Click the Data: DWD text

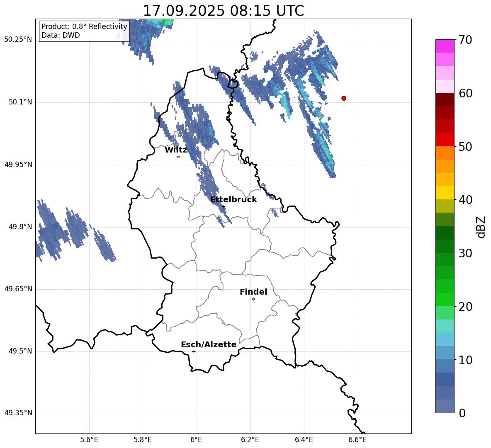[x=61, y=35]
